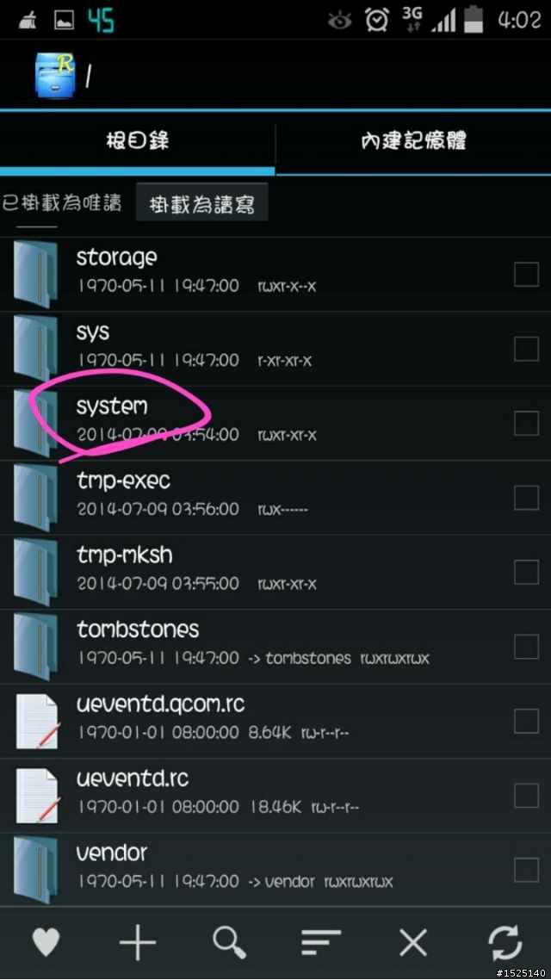Tick the checkbox for storage folder
The width and height of the screenshot is (551, 980).
(x=526, y=275)
